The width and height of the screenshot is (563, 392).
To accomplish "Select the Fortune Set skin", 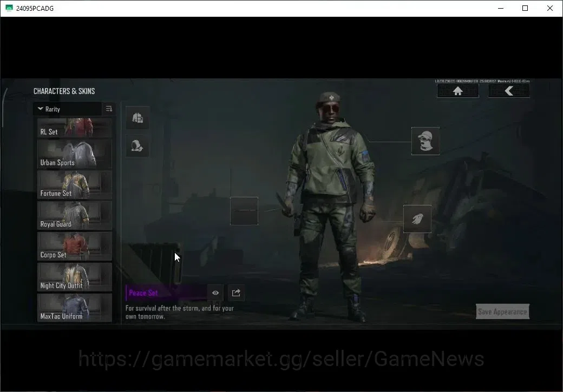I will click(x=75, y=185).
